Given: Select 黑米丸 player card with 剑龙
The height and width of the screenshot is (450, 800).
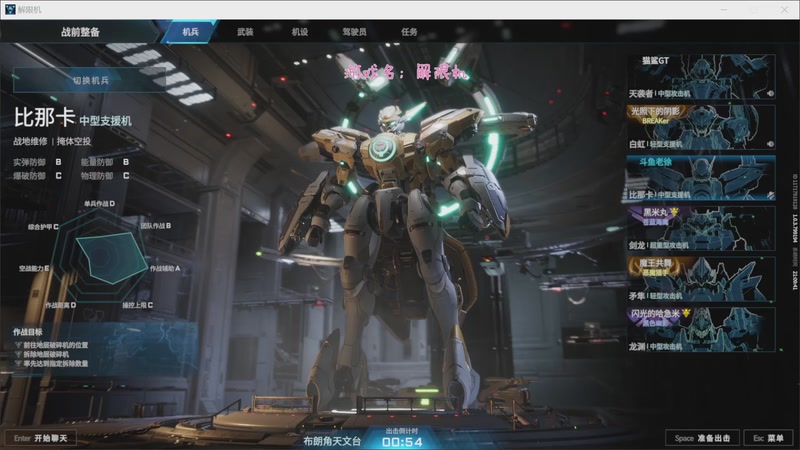Looking at the screenshot, I should point(702,228).
